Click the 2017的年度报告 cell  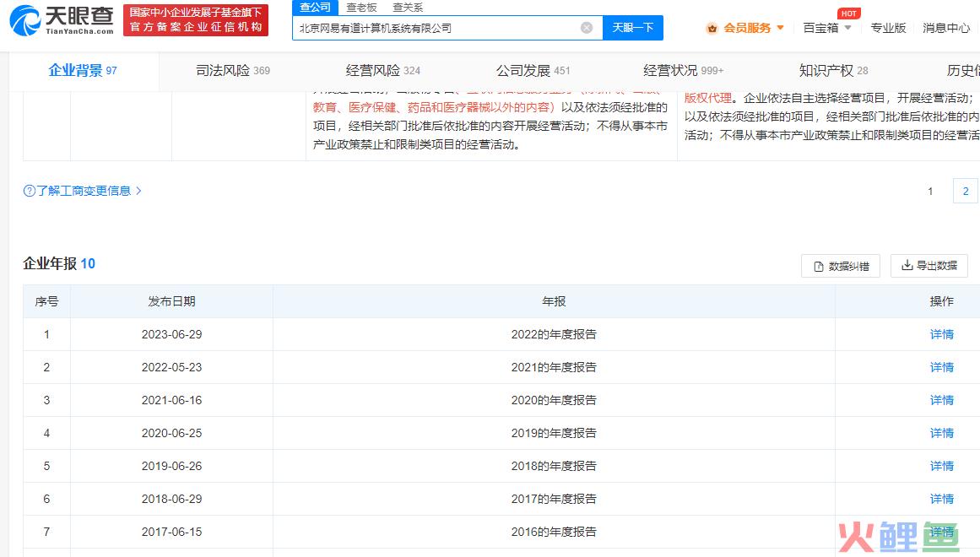[x=554, y=499]
